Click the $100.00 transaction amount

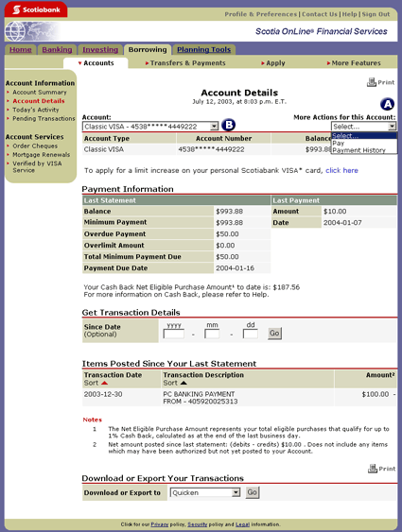(x=376, y=394)
